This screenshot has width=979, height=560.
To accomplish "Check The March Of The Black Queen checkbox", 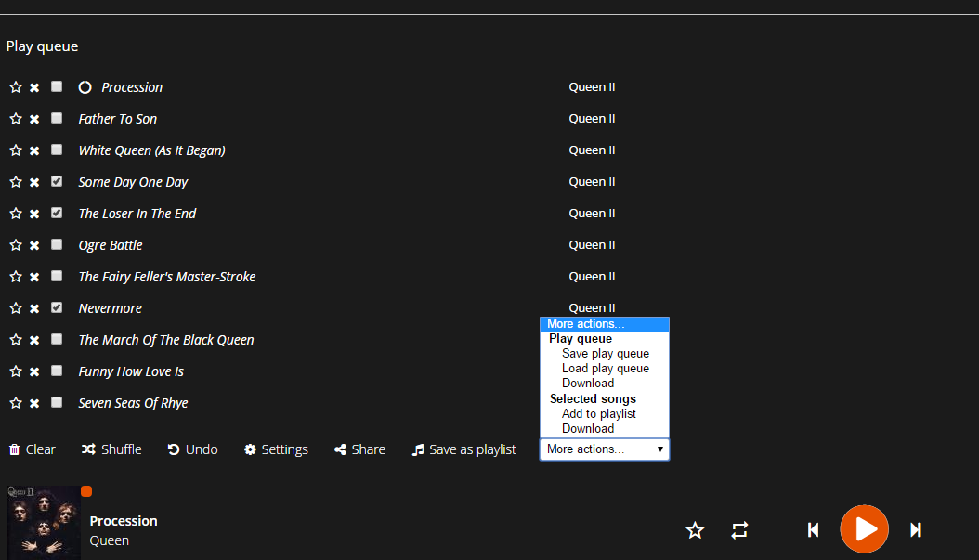I will (57, 339).
